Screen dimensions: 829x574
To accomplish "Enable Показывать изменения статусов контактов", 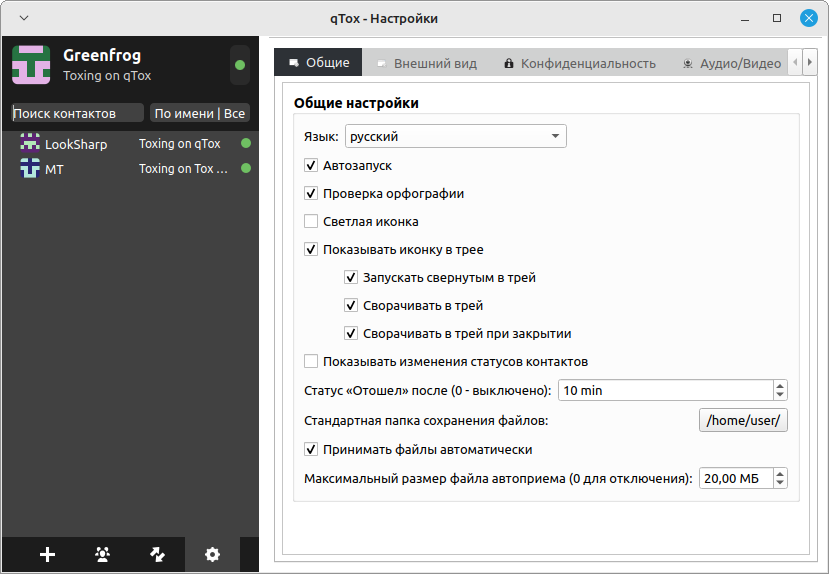I will click(x=311, y=362).
